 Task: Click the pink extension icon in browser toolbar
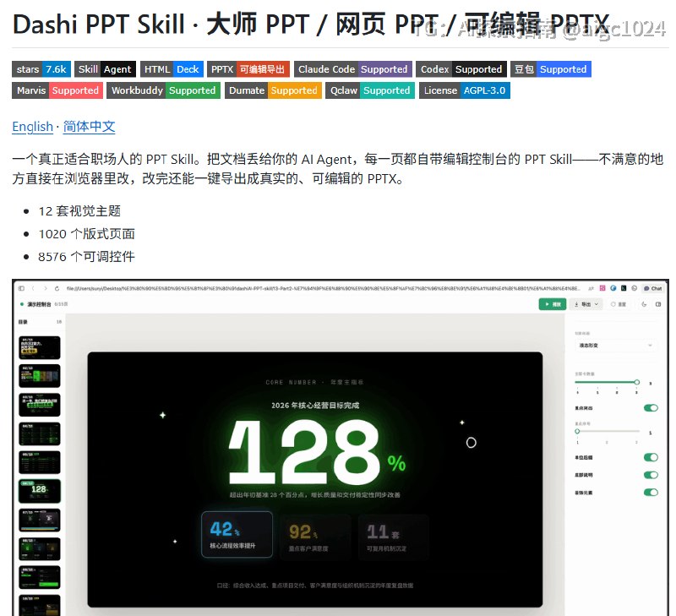(x=602, y=288)
